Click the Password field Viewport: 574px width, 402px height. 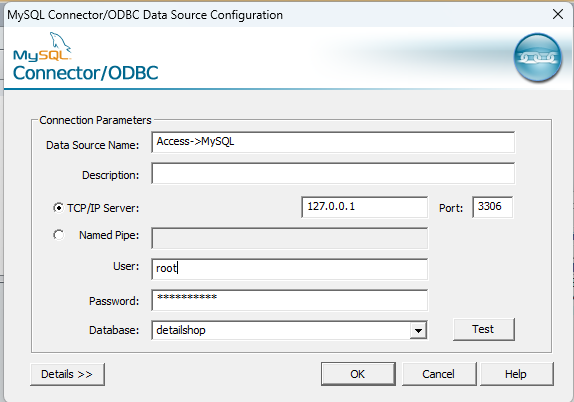pyautogui.click(x=289, y=300)
